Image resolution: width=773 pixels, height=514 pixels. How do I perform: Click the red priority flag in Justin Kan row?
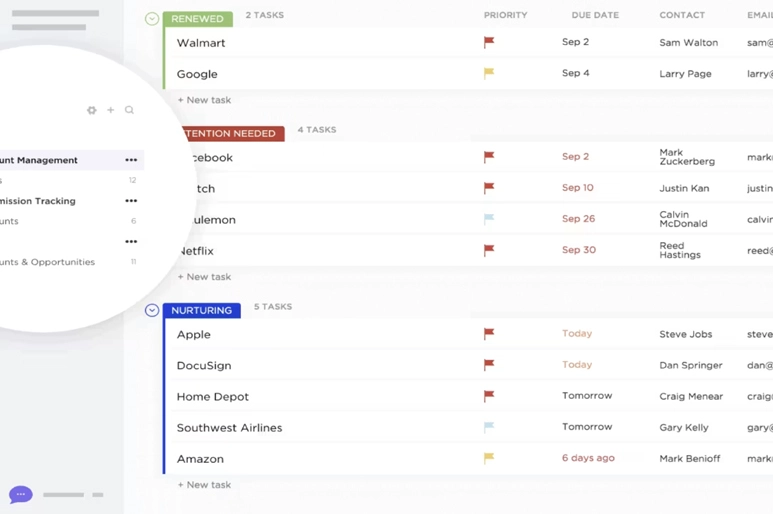click(489, 188)
